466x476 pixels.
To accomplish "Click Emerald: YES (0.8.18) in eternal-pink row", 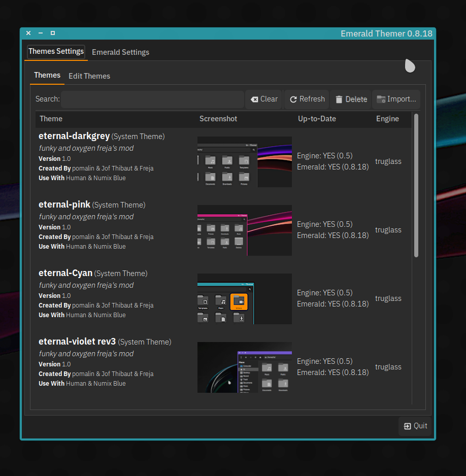I will click(332, 235).
